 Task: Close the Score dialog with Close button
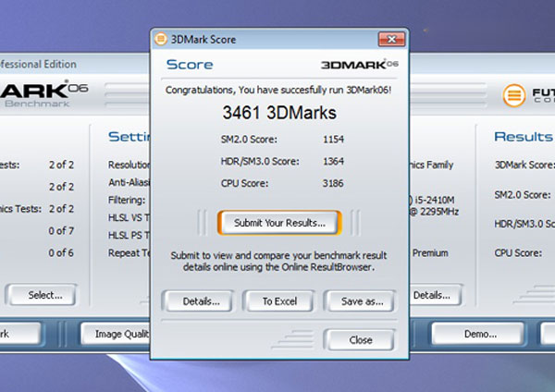coord(360,340)
